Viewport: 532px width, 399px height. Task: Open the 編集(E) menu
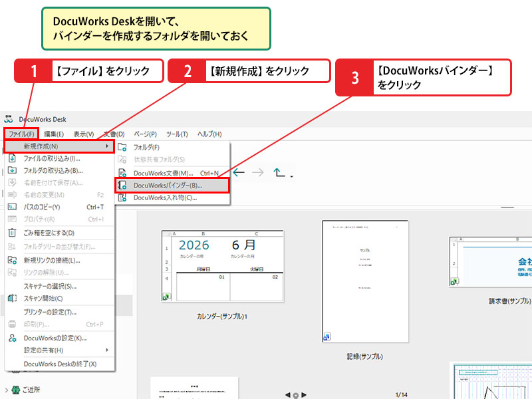(x=54, y=134)
